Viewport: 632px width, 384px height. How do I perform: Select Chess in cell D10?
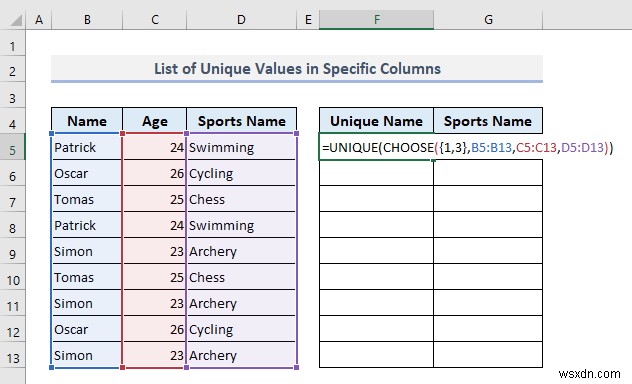(x=241, y=277)
